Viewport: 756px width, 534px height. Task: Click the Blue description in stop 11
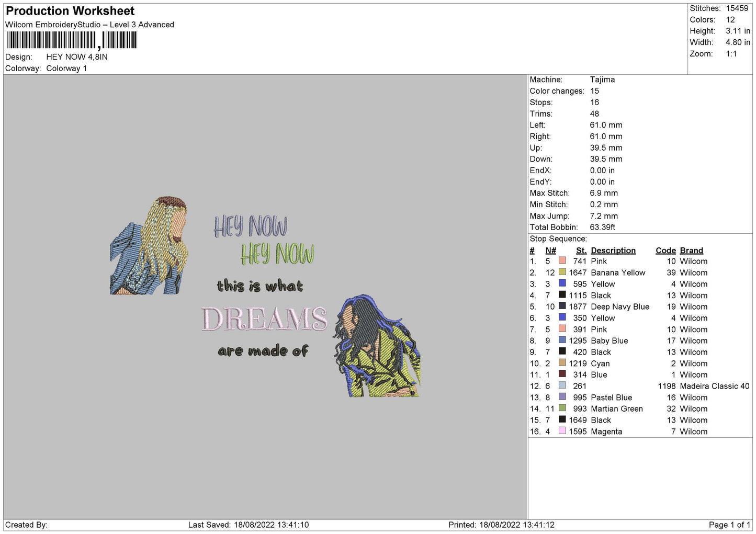(x=599, y=374)
